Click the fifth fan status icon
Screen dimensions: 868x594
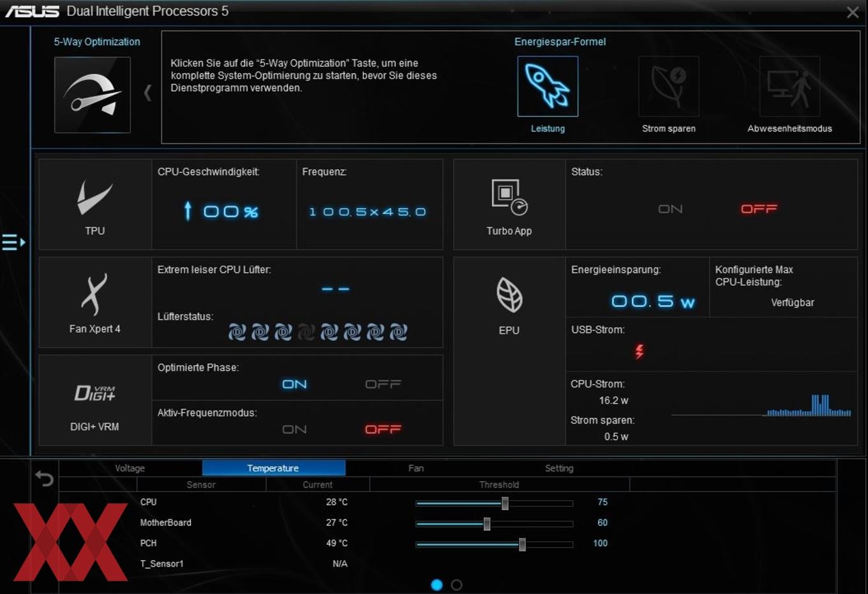tap(329, 332)
